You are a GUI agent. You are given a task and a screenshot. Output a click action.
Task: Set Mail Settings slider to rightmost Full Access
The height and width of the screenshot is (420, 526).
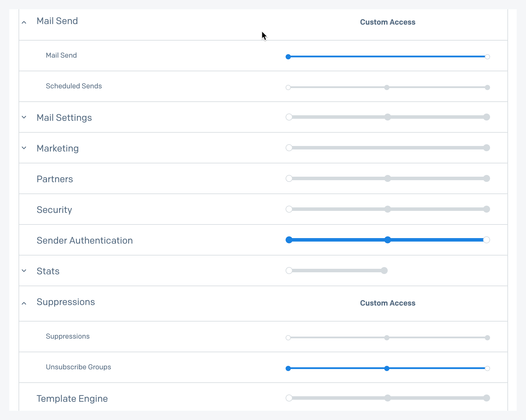(x=487, y=117)
